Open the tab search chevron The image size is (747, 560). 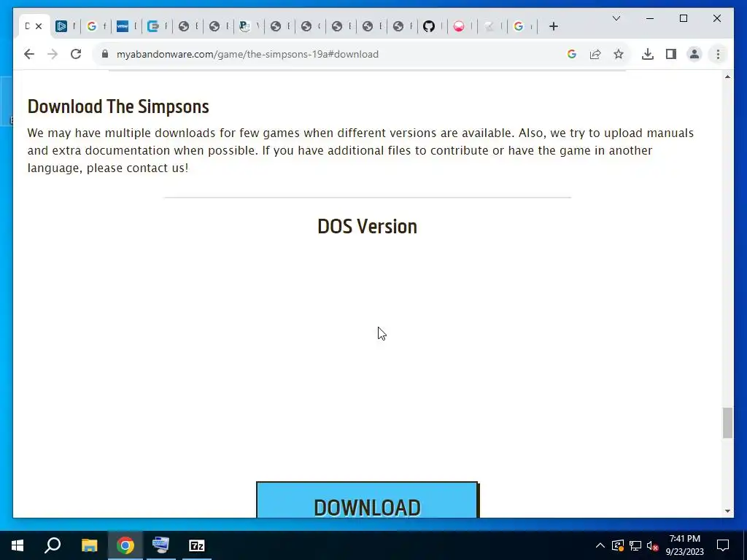pyautogui.click(x=616, y=18)
